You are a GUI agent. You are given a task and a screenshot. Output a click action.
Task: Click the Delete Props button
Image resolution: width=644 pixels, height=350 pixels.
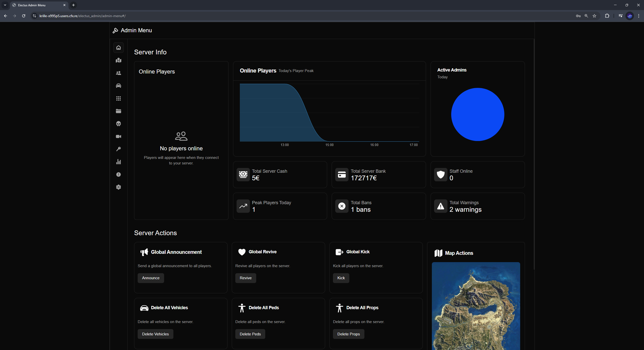(x=348, y=334)
